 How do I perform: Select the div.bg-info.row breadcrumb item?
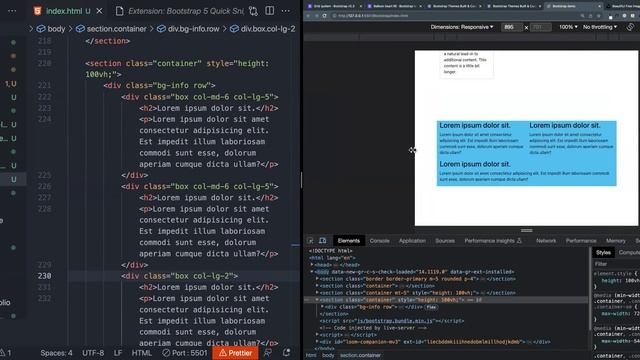point(188,29)
